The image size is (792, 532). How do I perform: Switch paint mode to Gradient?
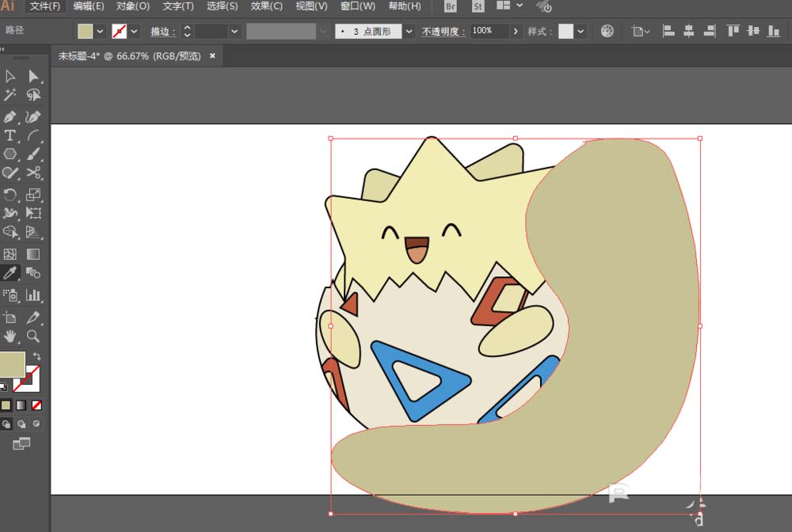tap(21, 405)
